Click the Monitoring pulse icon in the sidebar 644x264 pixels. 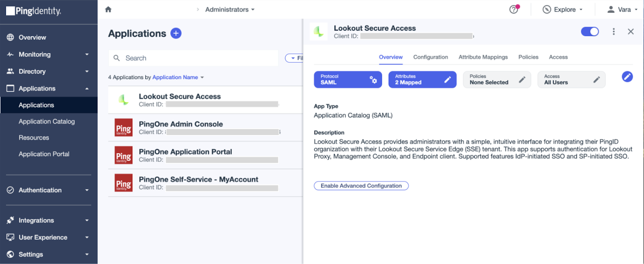[x=10, y=54]
